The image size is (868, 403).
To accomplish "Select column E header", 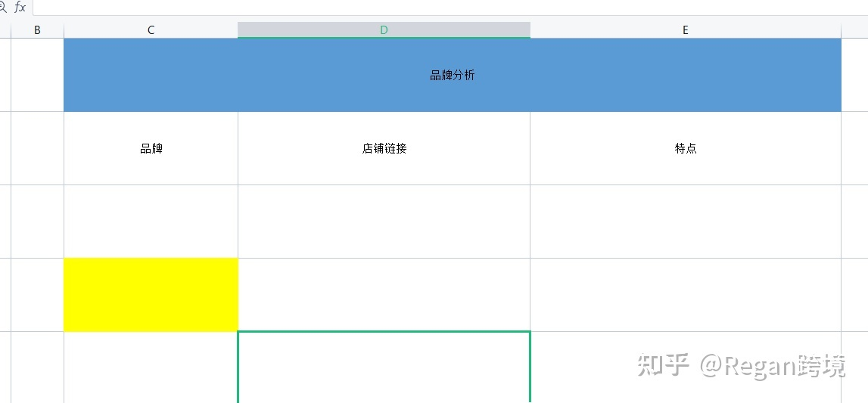I will click(685, 30).
